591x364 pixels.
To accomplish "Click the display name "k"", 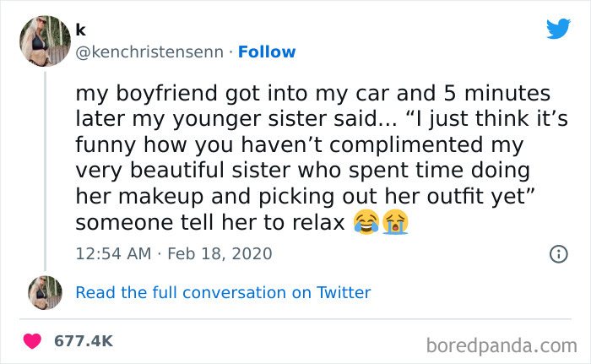I will point(80,30).
